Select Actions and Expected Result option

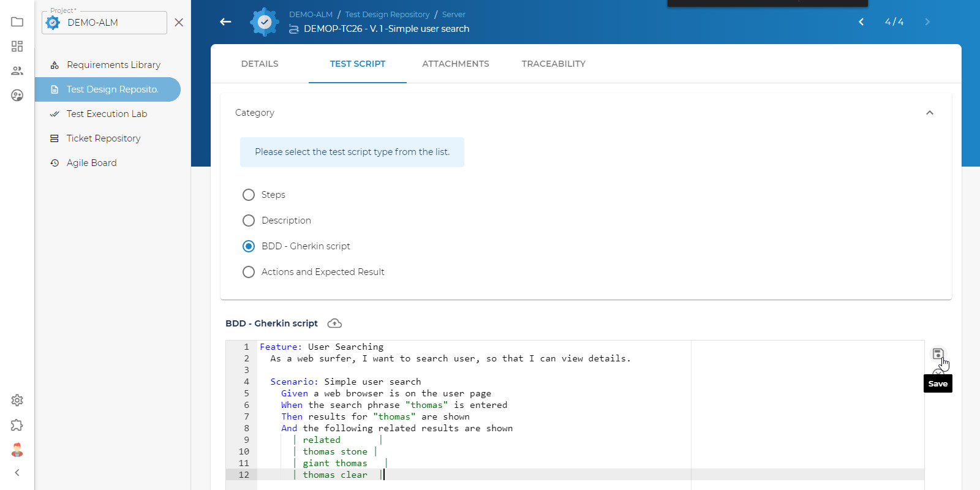click(249, 272)
